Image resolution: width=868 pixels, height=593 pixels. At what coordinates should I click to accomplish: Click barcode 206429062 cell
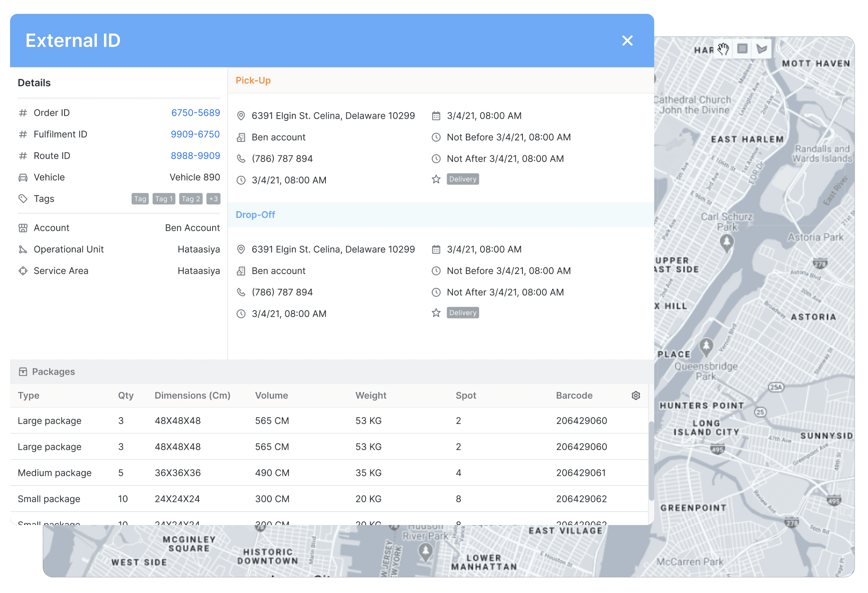pos(582,499)
